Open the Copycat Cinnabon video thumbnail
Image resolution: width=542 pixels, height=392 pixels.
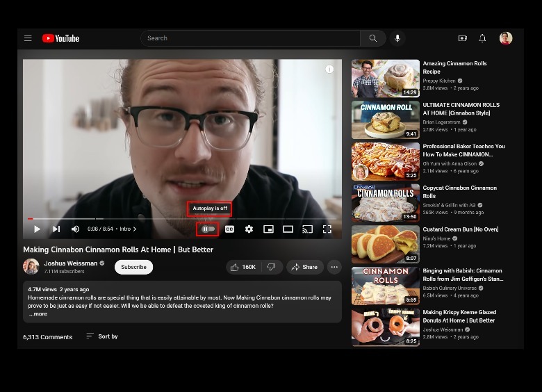coord(386,203)
